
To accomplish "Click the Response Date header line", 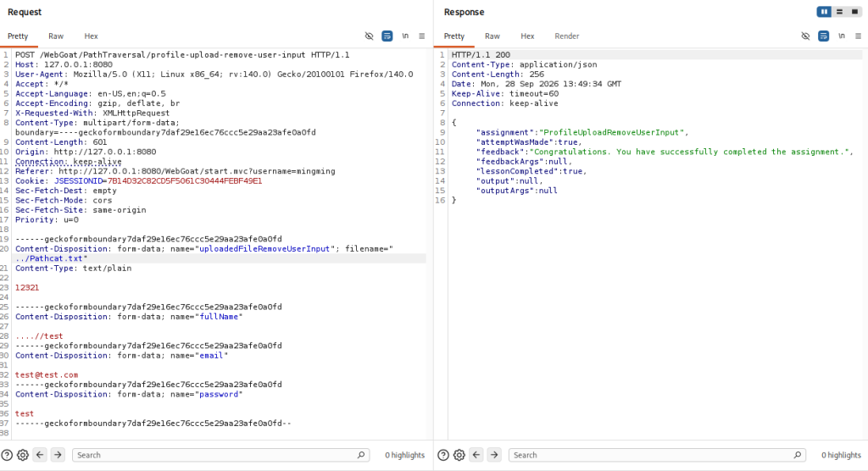I will coord(537,84).
